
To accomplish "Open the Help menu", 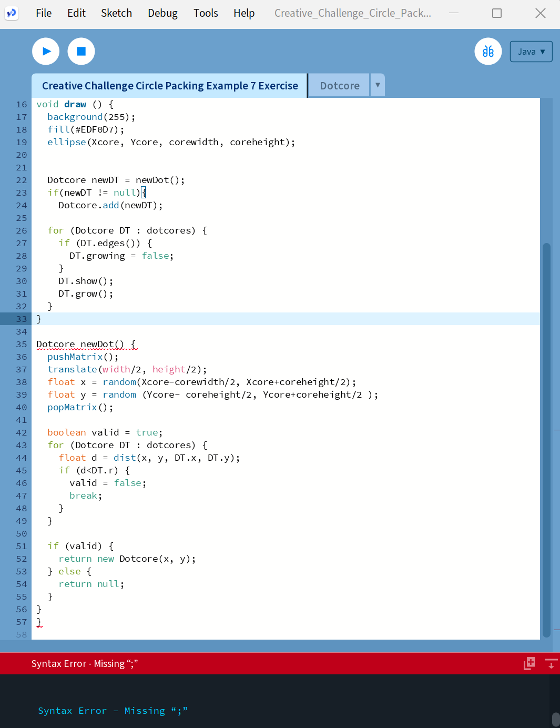I will point(244,13).
